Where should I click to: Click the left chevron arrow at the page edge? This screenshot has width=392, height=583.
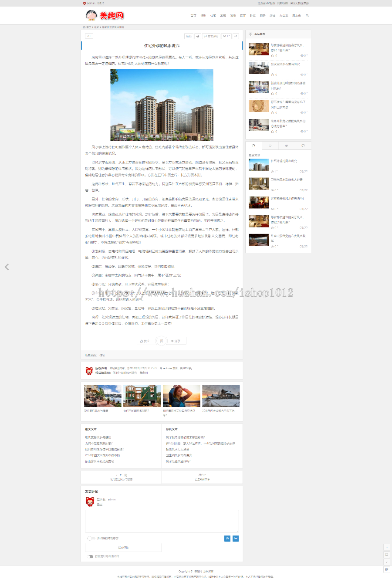tap(7, 267)
